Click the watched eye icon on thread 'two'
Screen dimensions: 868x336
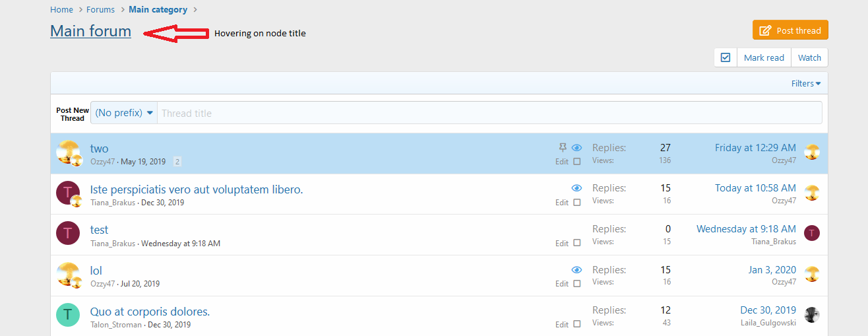577,148
